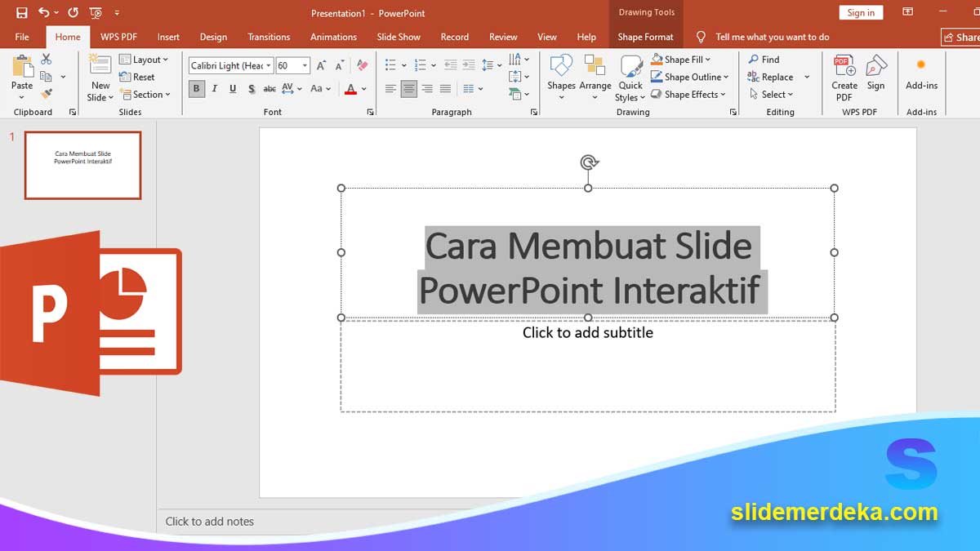Select slide 1 thumbnail in the slide panel
The height and width of the screenshot is (551, 980).
(82, 165)
